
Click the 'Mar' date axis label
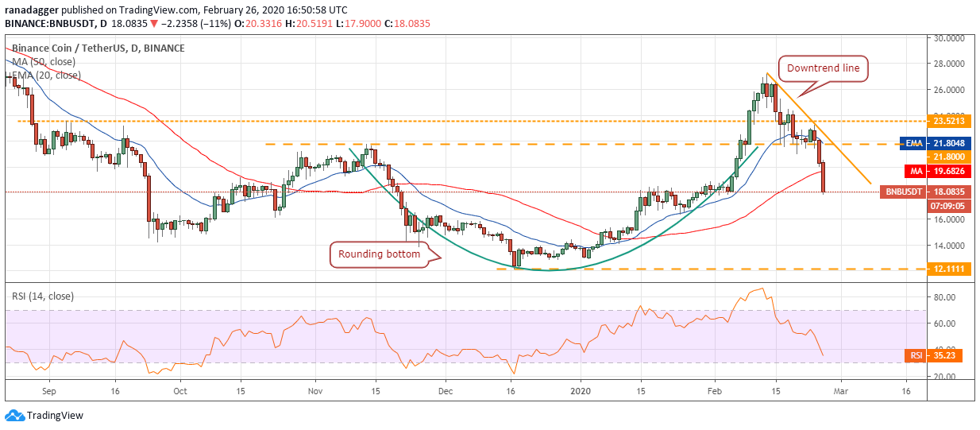pyautogui.click(x=841, y=392)
